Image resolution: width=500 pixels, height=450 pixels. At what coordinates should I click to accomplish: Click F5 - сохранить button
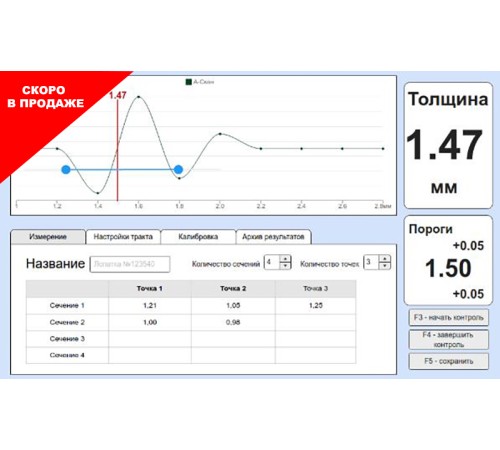pyautogui.click(x=449, y=361)
